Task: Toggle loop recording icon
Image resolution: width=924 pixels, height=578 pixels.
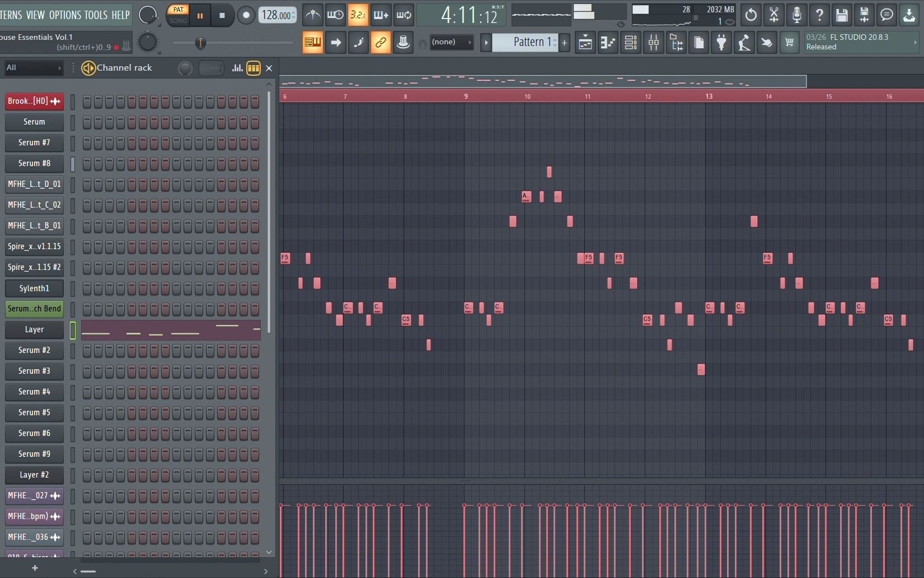Action: point(404,15)
